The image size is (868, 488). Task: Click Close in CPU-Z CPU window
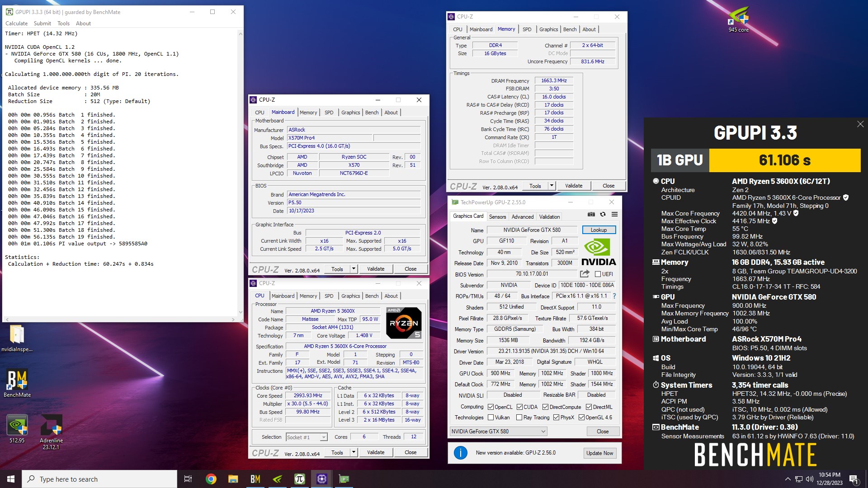[410, 452]
